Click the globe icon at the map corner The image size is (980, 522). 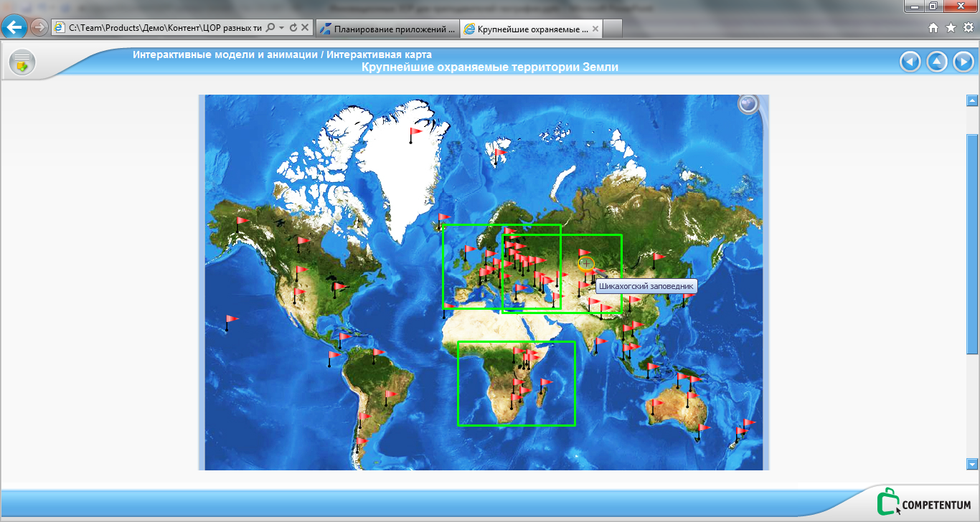tap(748, 104)
